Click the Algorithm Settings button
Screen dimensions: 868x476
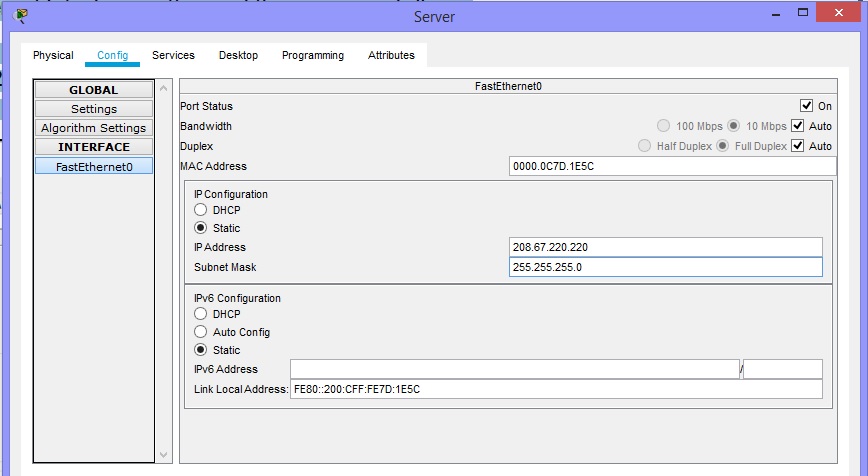pyautogui.click(x=94, y=128)
